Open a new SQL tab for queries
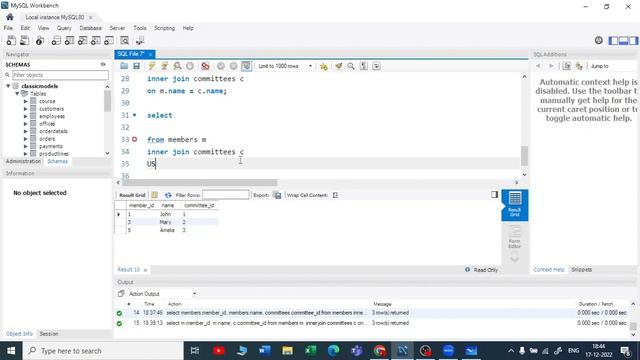640x360 pixels. (11, 40)
